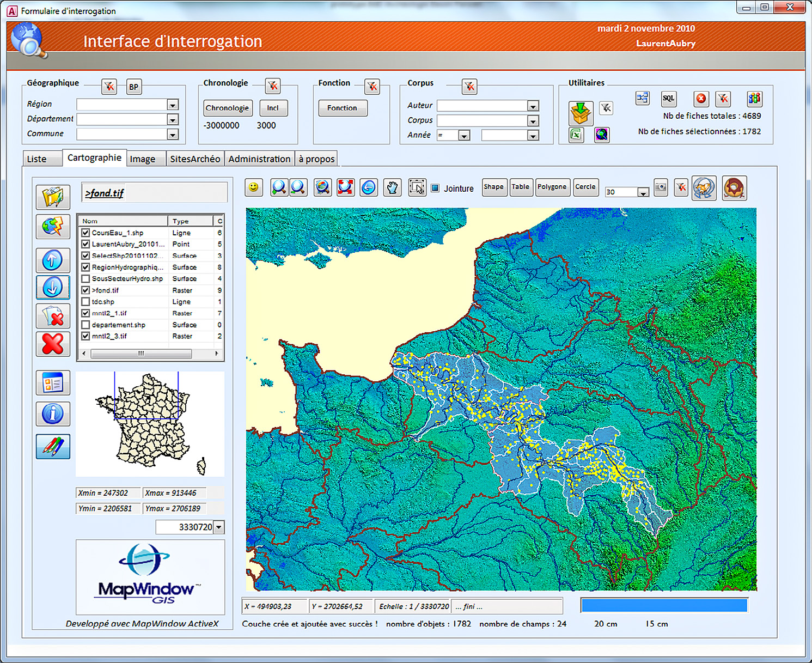Toggle the SelectShp20101102 layer checkbox

pyautogui.click(x=86, y=256)
